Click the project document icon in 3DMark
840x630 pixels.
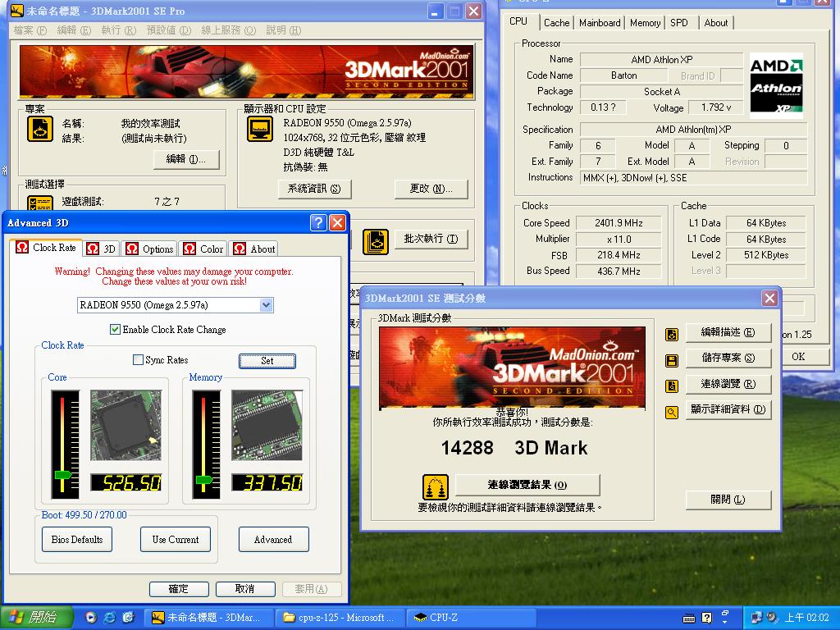[x=39, y=129]
